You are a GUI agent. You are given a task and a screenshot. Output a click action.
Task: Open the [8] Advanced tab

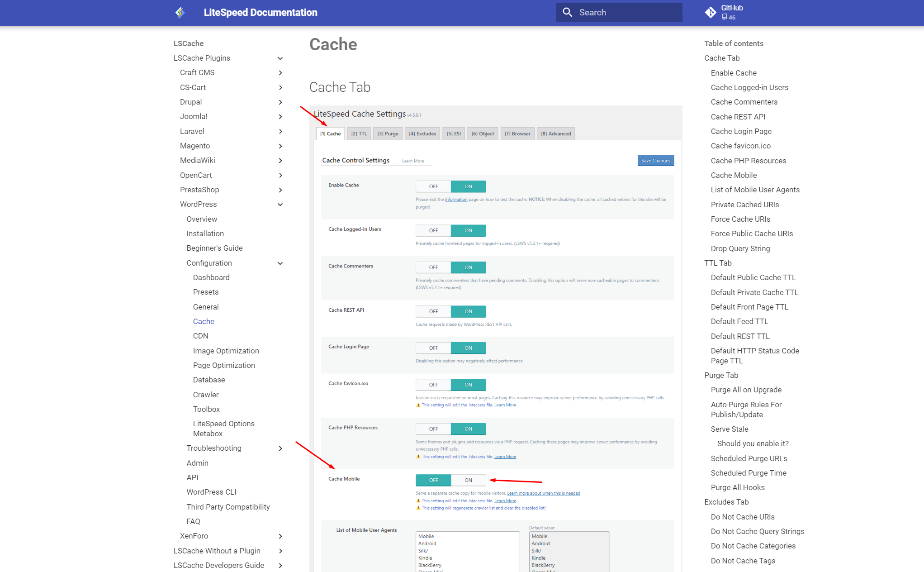point(556,133)
